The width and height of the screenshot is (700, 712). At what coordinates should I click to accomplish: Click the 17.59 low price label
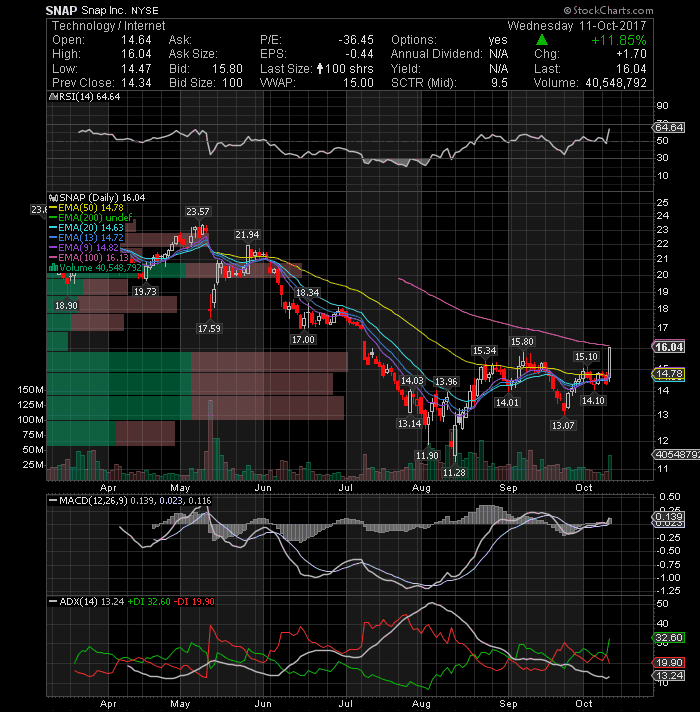point(209,328)
